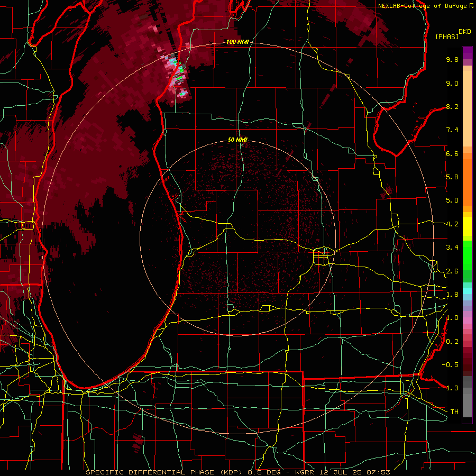Click the 1.8 scale value
This screenshot has width=476, height=476.
pos(452,295)
